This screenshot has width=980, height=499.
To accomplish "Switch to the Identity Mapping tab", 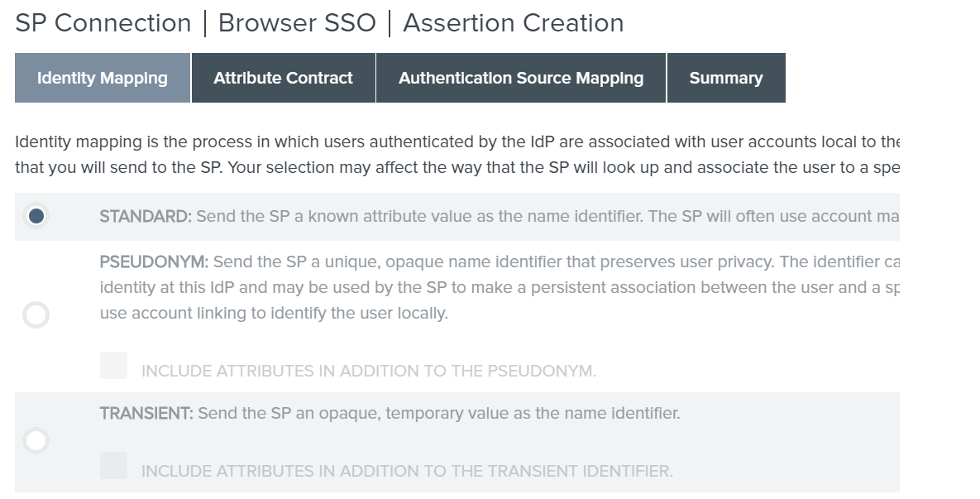I will coord(103,79).
